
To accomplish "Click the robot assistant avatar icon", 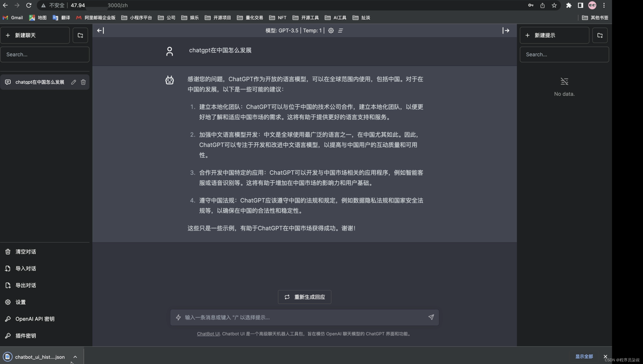I will tap(170, 80).
